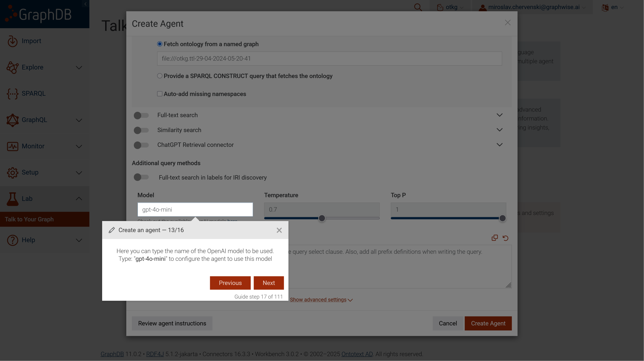The height and width of the screenshot is (361, 644).
Task: Copy instructions with the copy icon
Action: click(x=495, y=238)
